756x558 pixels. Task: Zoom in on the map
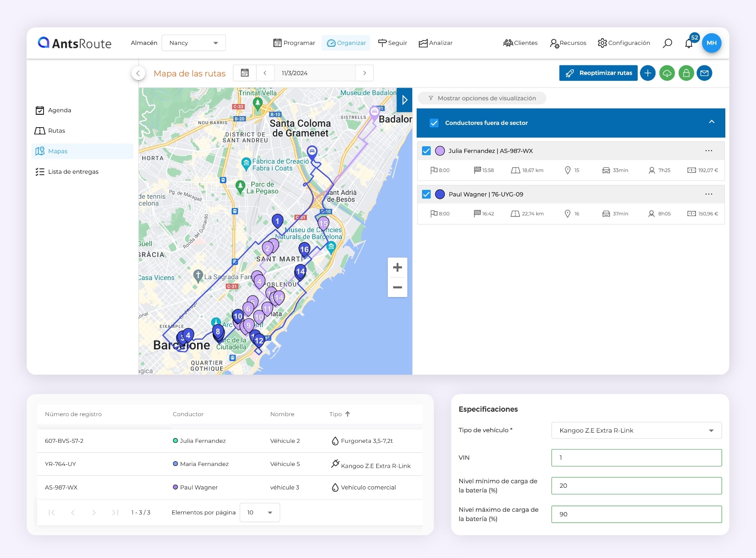point(398,267)
